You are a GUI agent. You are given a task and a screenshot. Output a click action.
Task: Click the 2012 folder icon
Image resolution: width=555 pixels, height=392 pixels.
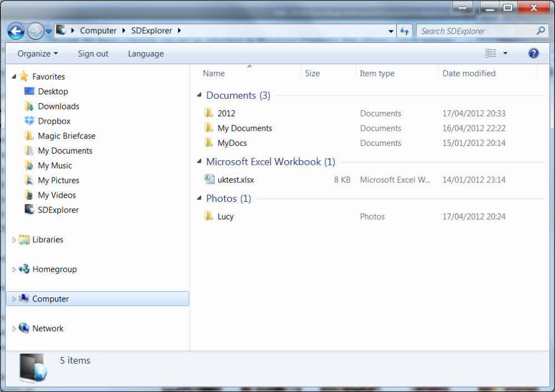(209, 113)
